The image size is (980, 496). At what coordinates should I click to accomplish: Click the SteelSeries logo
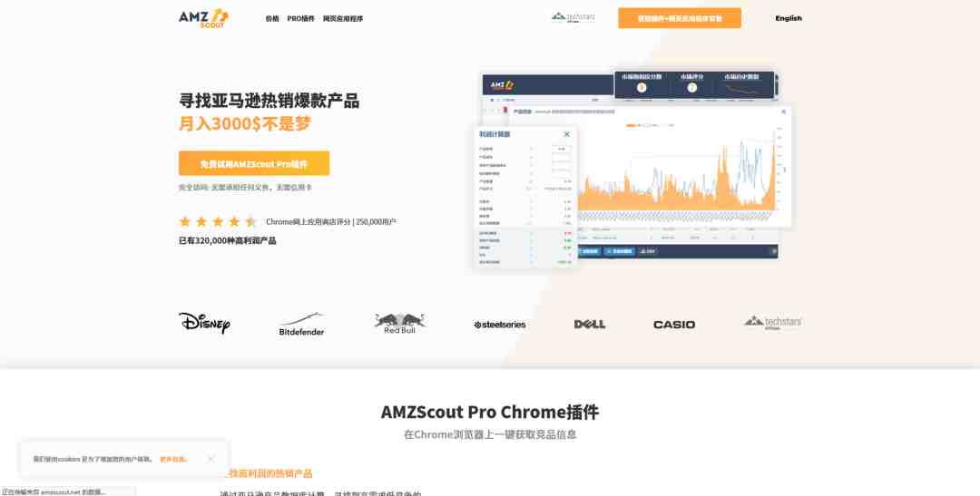pos(499,325)
